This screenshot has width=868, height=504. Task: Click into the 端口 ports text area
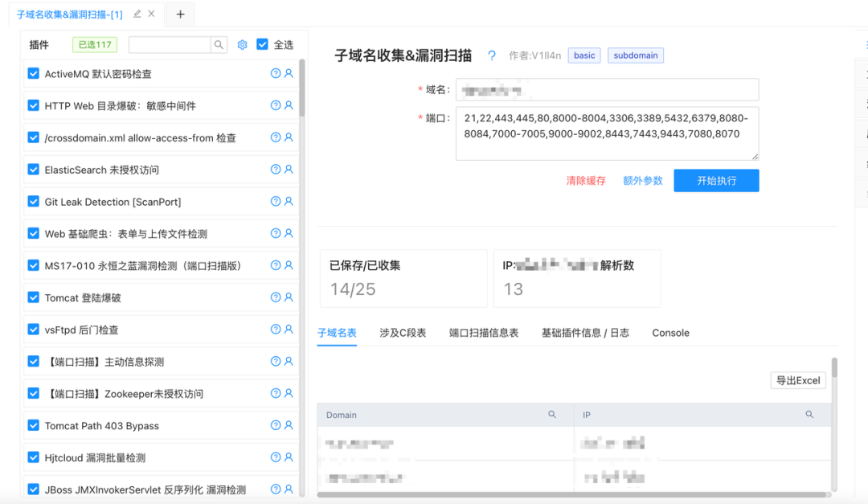607,133
